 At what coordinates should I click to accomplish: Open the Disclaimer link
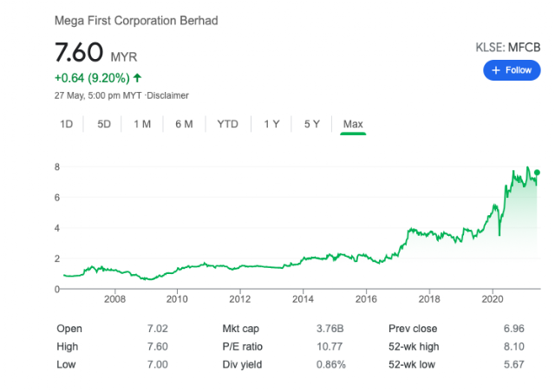click(x=167, y=95)
